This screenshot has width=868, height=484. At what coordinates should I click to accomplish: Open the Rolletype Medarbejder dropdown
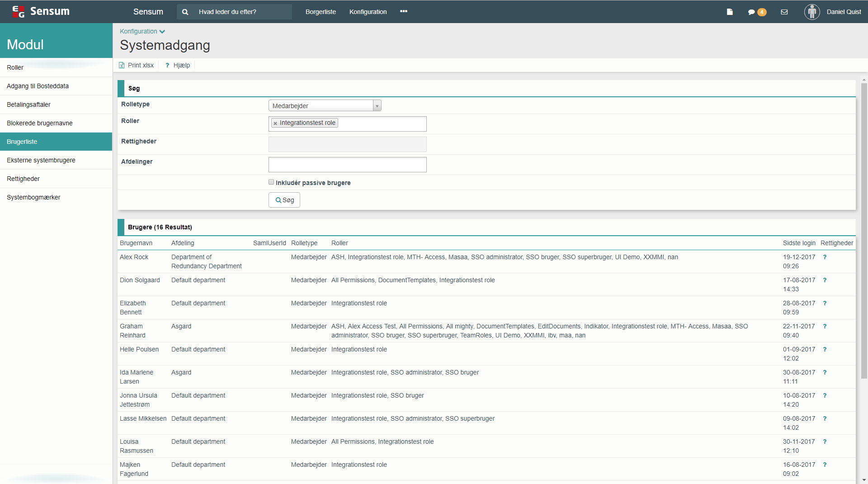pos(325,105)
